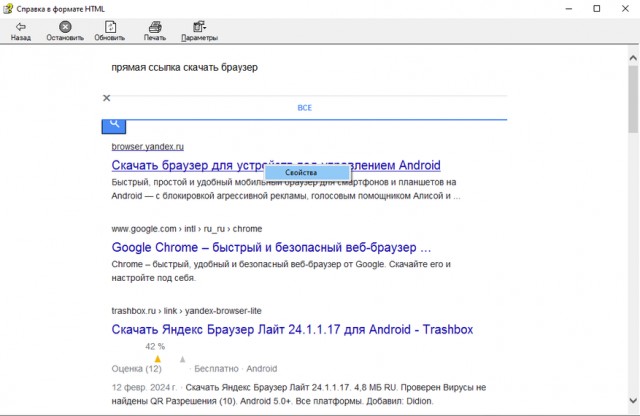The width and height of the screenshot is (640, 416).
Task: Click the help window title icon
Action: (8, 9)
